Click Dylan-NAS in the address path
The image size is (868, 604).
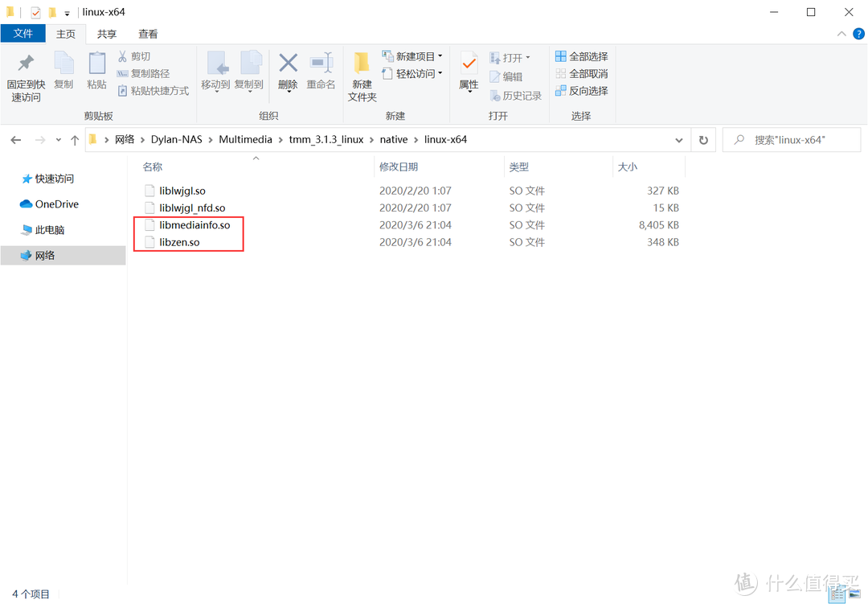click(x=177, y=140)
